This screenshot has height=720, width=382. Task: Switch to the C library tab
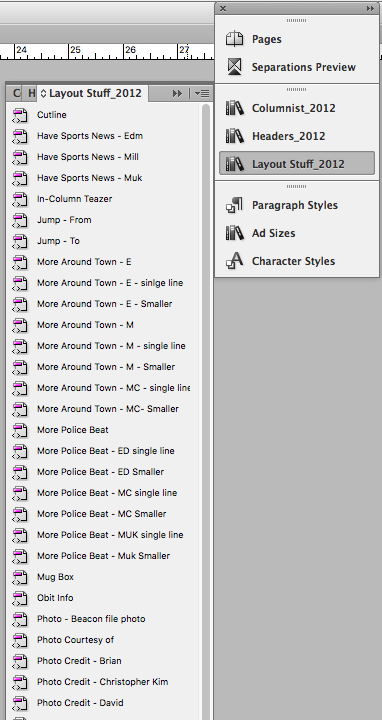point(16,93)
